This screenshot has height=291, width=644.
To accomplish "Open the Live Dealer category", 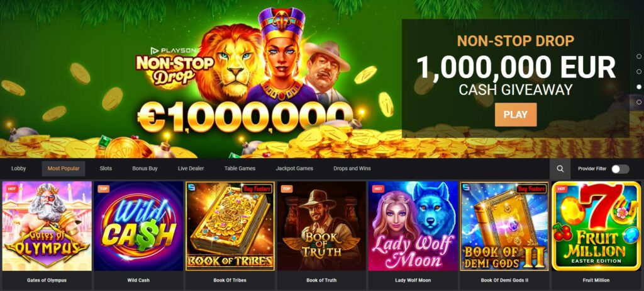I will (191, 168).
